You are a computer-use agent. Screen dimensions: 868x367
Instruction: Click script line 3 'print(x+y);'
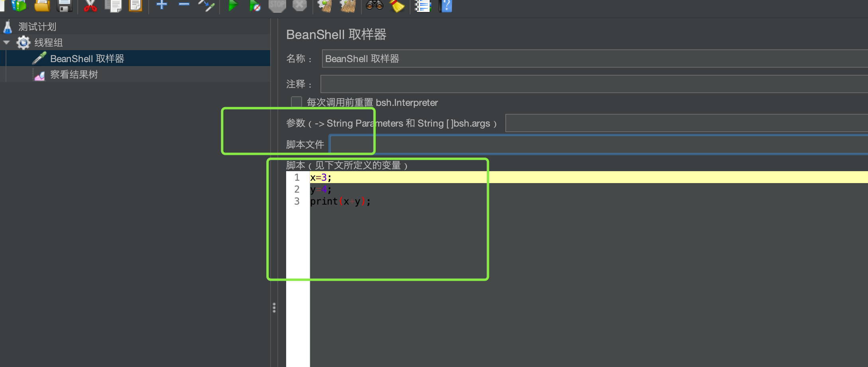(340, 201)
